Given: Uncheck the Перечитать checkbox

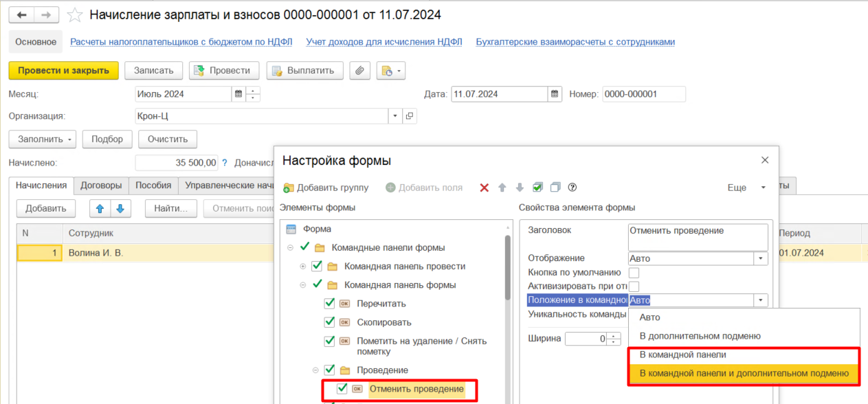Looking at the screenshot, I should (329, 304).
